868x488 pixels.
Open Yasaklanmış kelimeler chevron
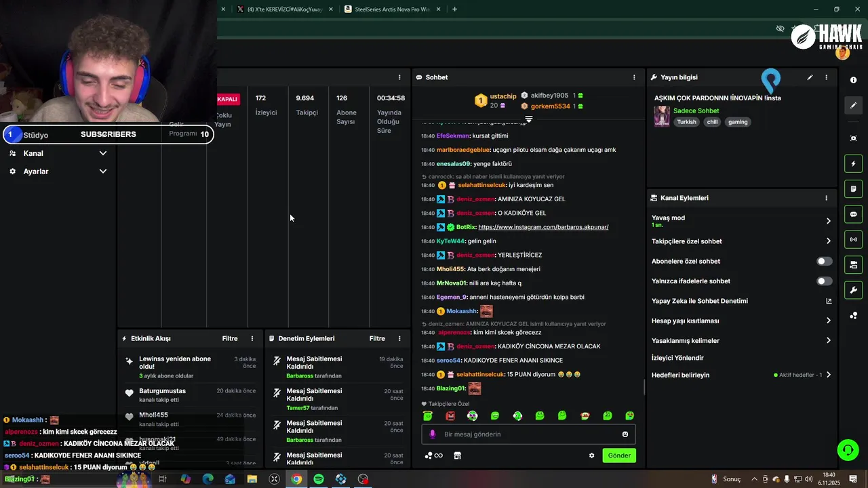click(828, 341)
